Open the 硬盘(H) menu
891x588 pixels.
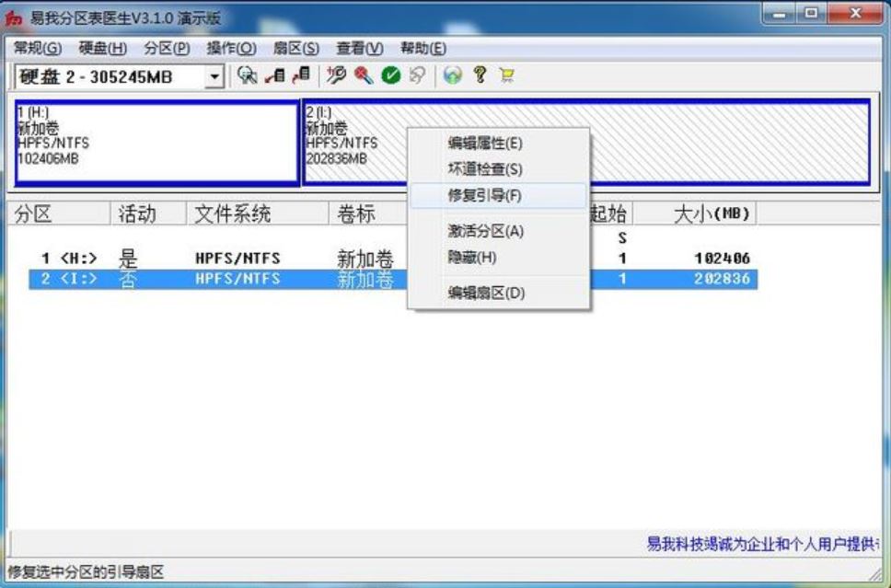pyautogui.click(x=103, y=48)
